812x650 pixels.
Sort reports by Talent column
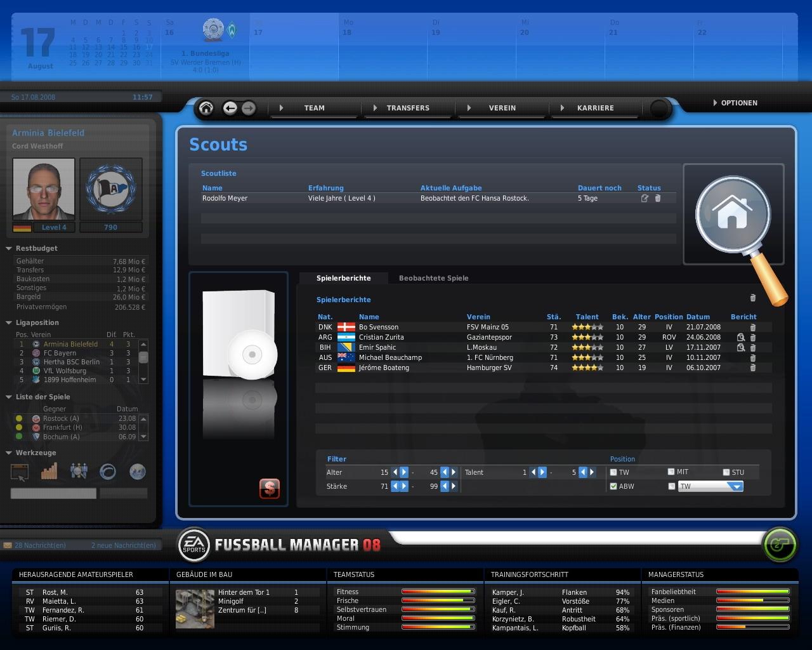pyautogui.click(x=587, y=317)
